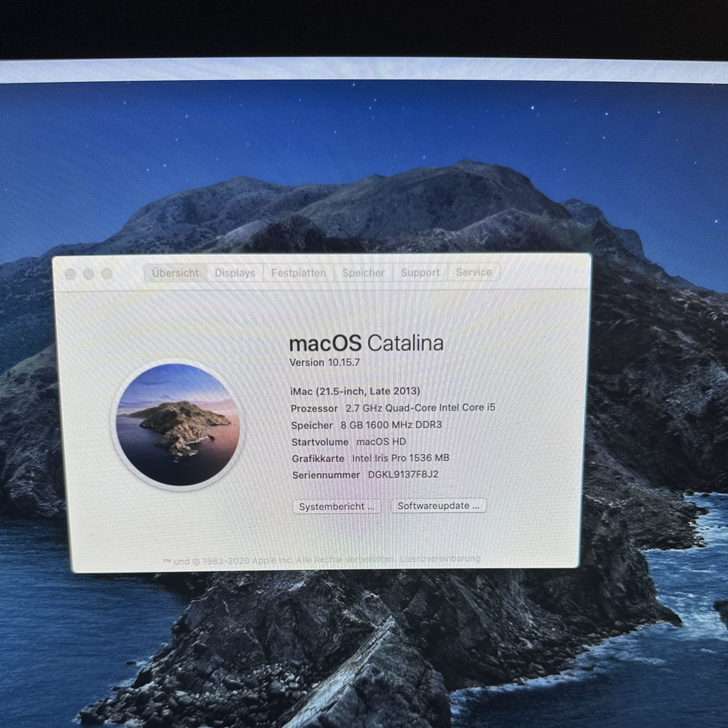Click the serial number DGKL9137F8J2
This screenshot has width=728, height=728.
(403, 474)
